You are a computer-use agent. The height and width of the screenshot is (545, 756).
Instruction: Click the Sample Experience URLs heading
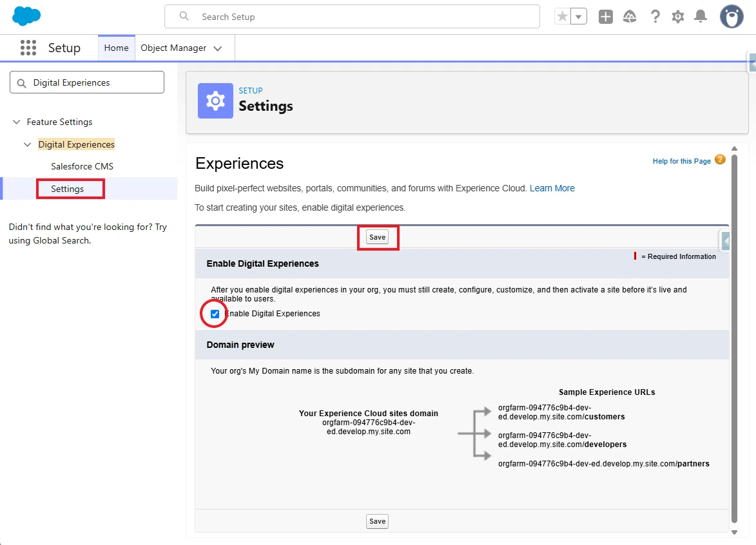click(607, 392)
